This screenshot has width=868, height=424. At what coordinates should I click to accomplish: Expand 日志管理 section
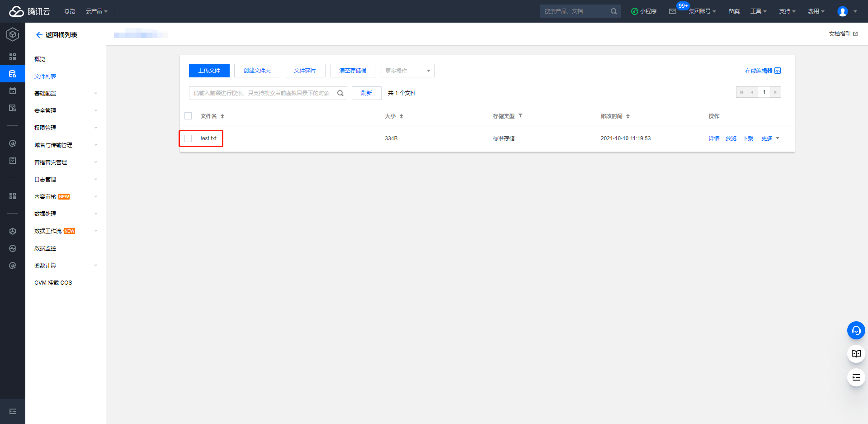pos(66,180)
